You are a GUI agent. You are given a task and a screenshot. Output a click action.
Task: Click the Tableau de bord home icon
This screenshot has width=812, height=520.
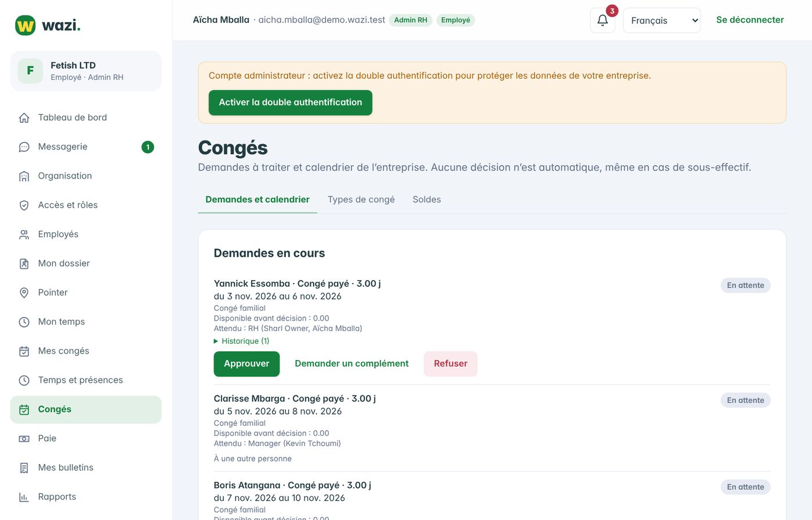(24, 118)
